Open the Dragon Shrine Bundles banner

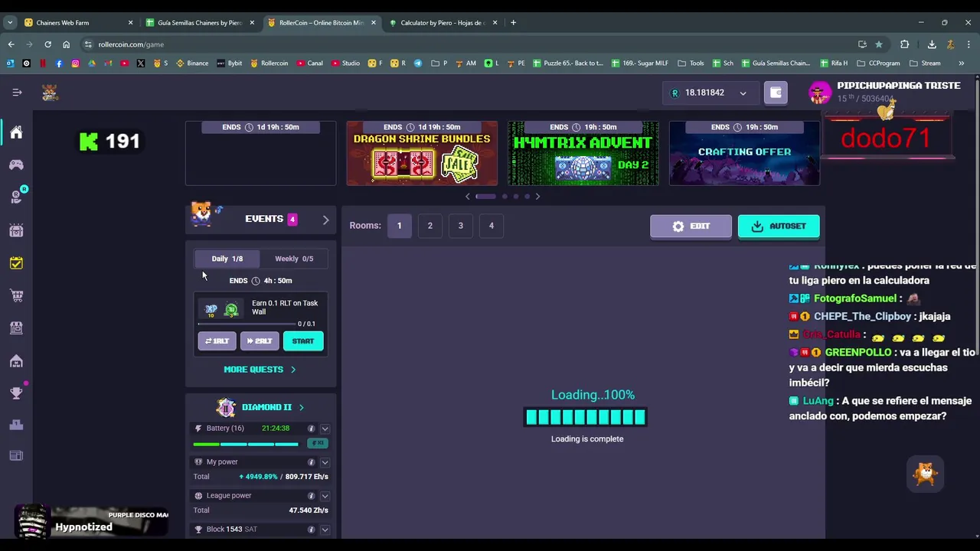[x=422, y=153]
